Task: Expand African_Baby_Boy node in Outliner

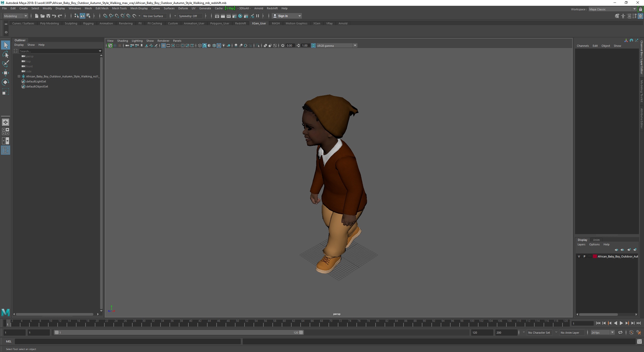Action: [19, 76]
